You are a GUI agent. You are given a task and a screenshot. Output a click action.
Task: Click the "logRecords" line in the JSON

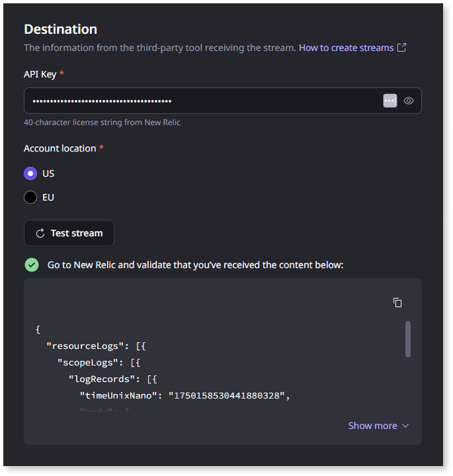(113, 379)
